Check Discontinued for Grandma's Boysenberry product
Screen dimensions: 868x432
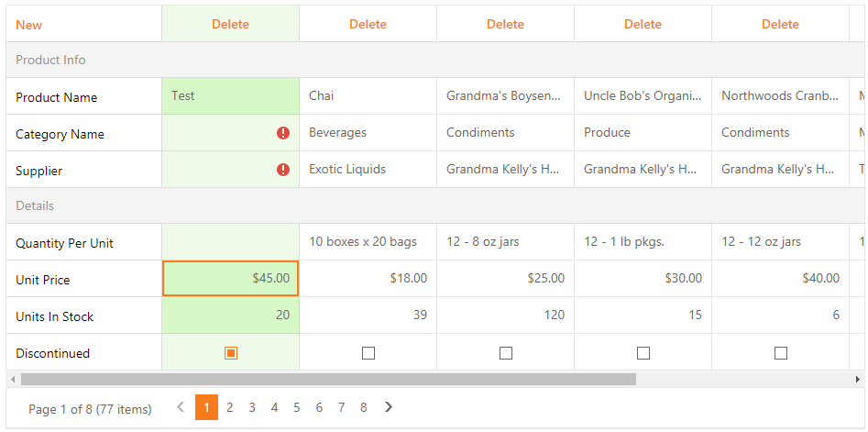(x=505, y=353)
